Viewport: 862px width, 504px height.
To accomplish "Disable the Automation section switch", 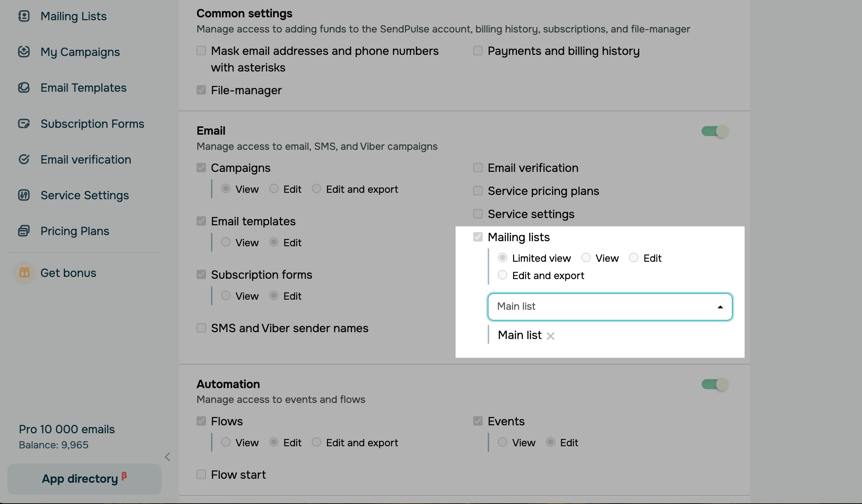I will point(715,384).
